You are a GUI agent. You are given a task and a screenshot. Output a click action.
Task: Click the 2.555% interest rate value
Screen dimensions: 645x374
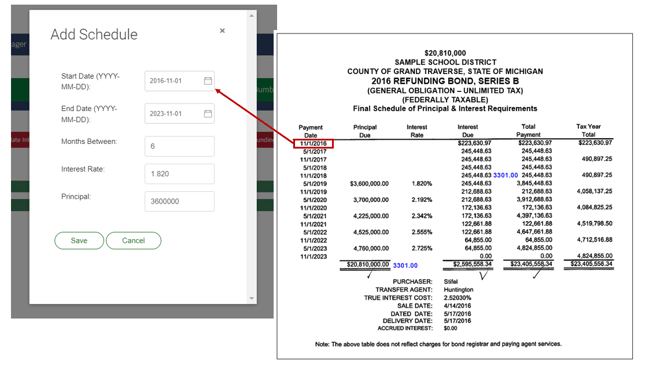point(422,232)
